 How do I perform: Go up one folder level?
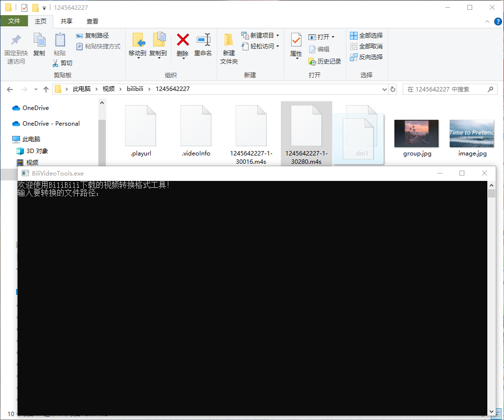pyautogui.click(x=46, y=89)
